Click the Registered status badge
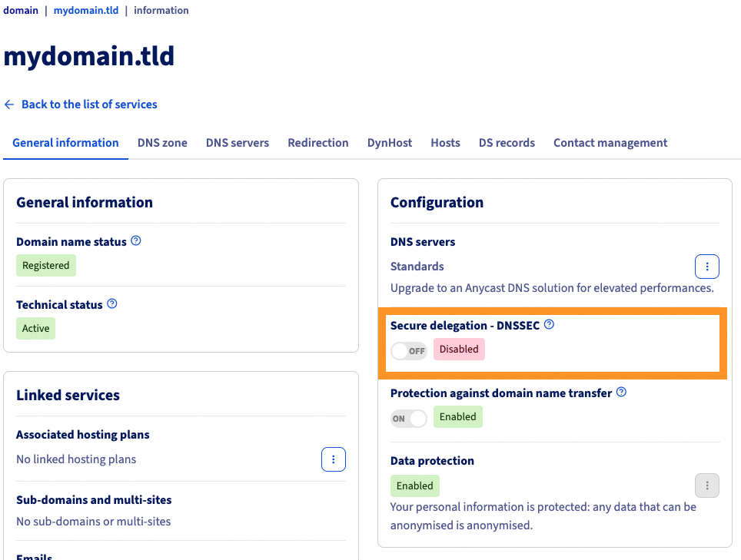 click(x=46, y=266)
